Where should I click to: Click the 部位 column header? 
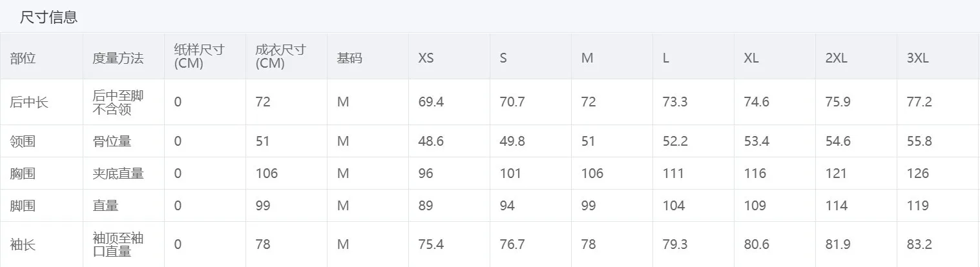pos(23,58)
